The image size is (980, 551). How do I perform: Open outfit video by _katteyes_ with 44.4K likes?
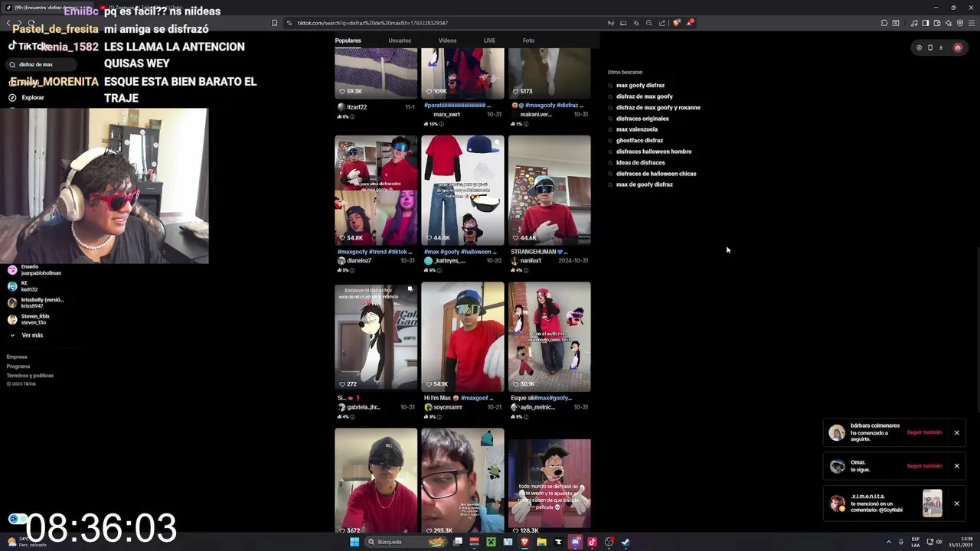point(462,190)
